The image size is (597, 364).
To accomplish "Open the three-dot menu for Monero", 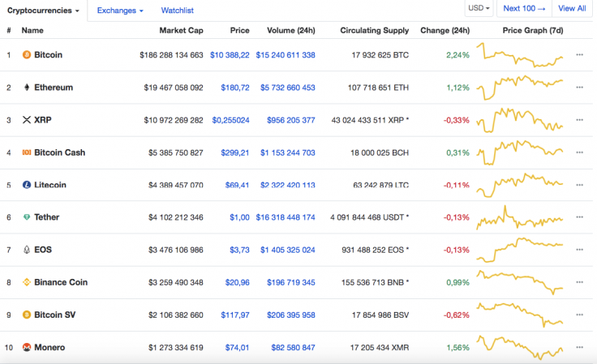I will 579,347.
